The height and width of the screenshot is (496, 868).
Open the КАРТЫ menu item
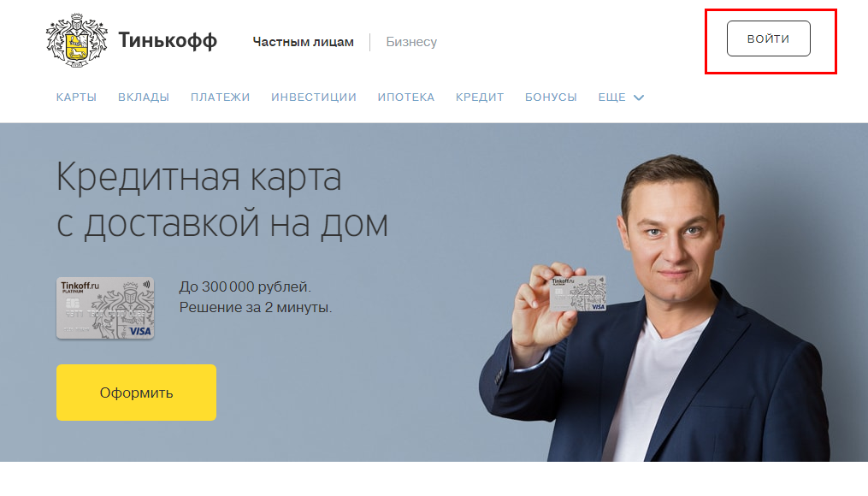point(76,97)
